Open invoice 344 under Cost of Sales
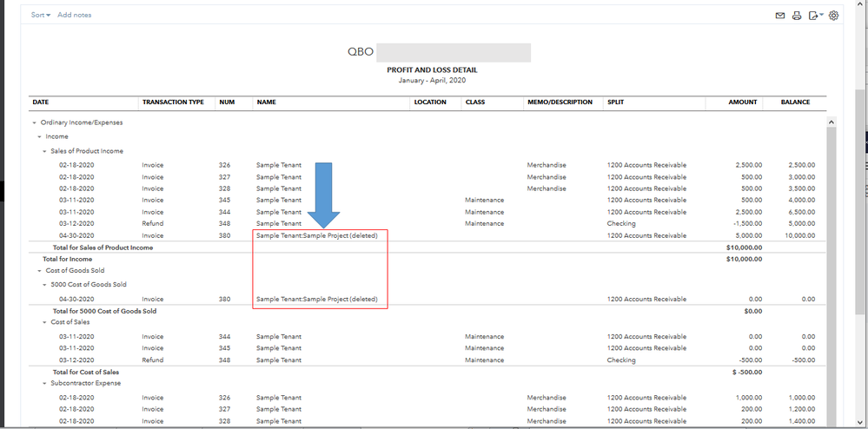The width and height of the screenshot is (868, 429). 224,337
